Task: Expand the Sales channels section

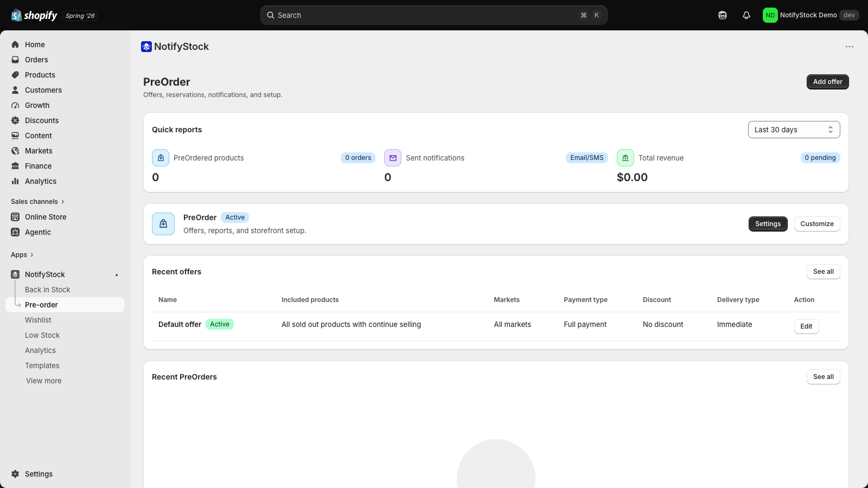Action: pyautogui.click(x=37, y=202)
